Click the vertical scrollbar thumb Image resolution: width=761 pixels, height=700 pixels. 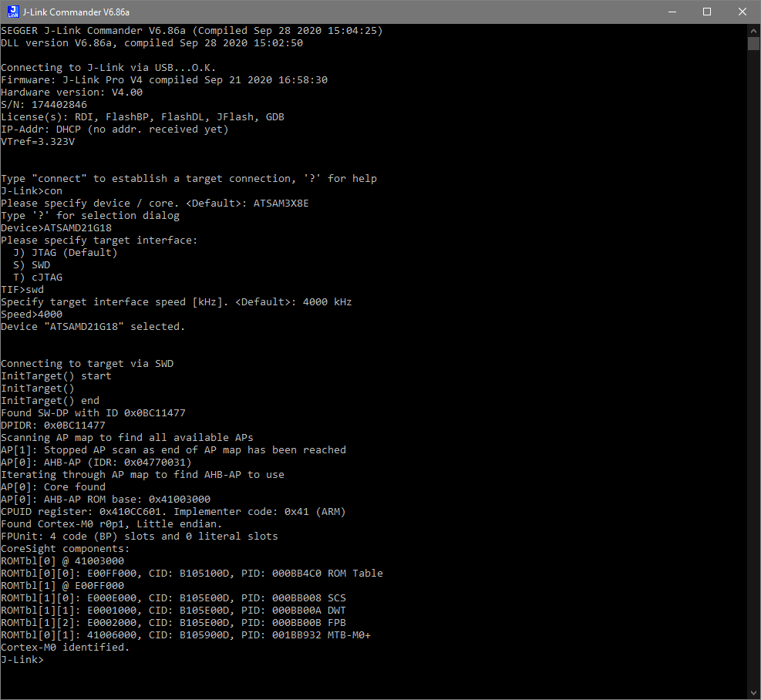[x=753, y=44]
